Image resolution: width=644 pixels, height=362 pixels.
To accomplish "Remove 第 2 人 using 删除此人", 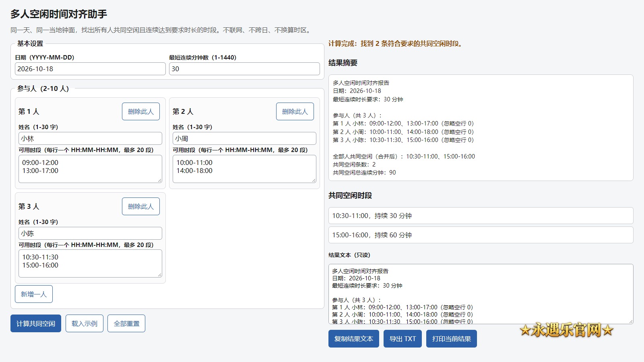I will click(295, 111).
